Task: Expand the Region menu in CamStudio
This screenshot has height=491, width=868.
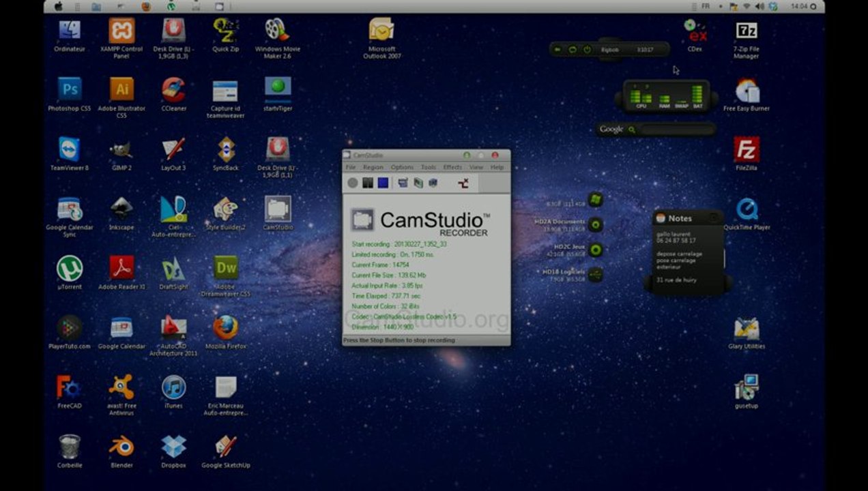Action: [373, 167]
